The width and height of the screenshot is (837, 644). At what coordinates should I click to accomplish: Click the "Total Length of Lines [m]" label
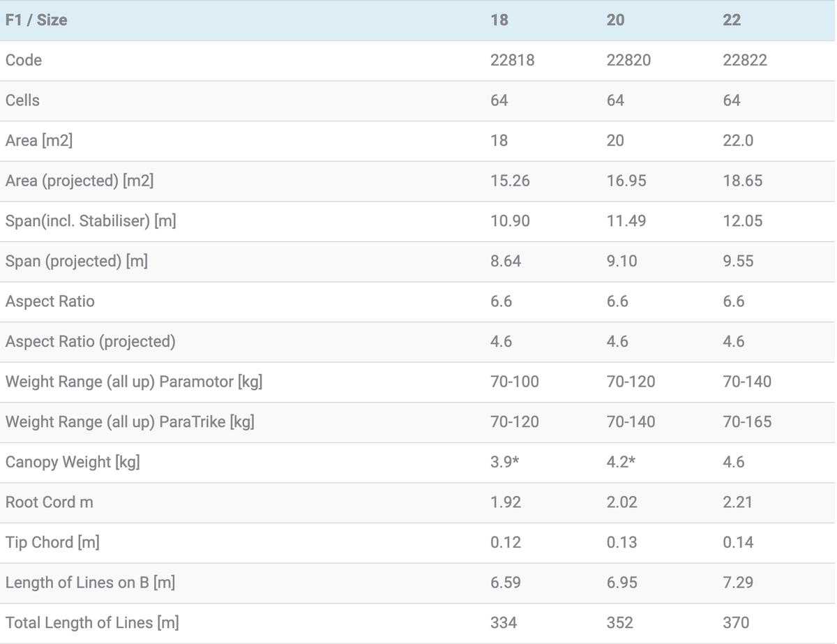point(92,623)
